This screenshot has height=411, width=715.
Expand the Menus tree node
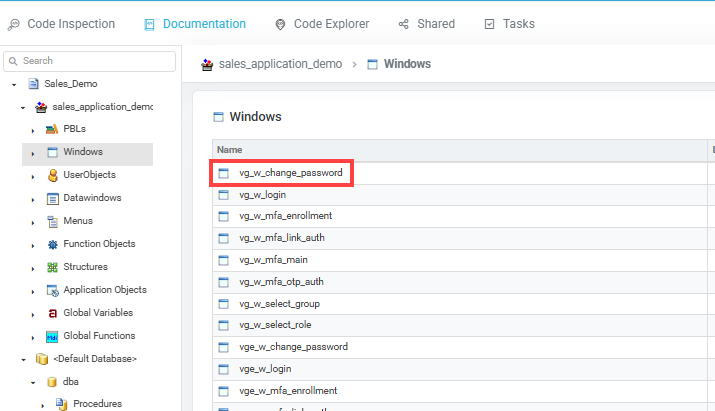point(33,223)
